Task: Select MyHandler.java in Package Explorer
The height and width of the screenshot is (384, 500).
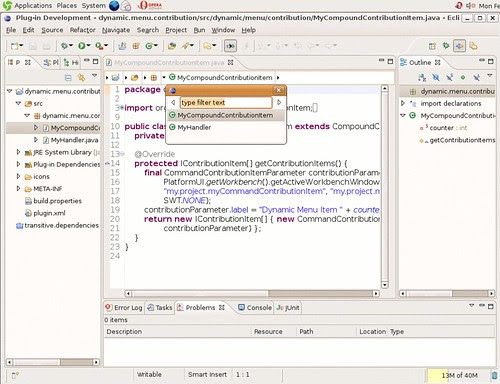Action: point(71,140)
